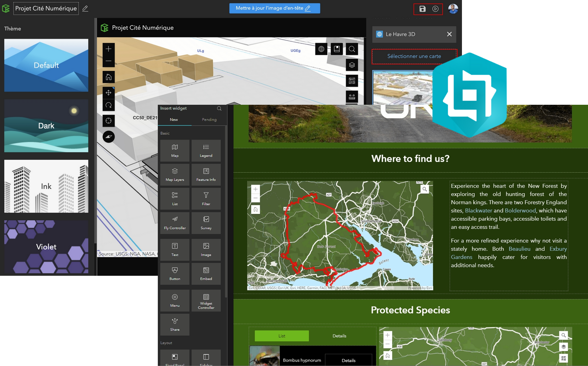The height and width of the screenshot is (366, 588).
Task: Open search magnifier in 3D scene
Action: point(352,49)
